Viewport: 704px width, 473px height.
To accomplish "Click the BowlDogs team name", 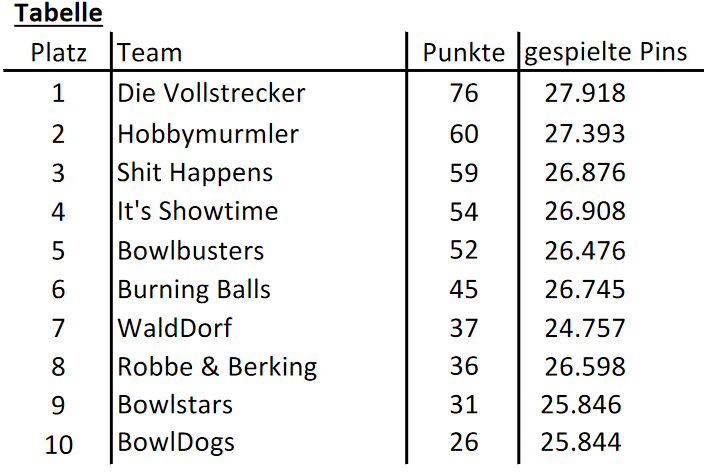I will (x=176, y=443).
